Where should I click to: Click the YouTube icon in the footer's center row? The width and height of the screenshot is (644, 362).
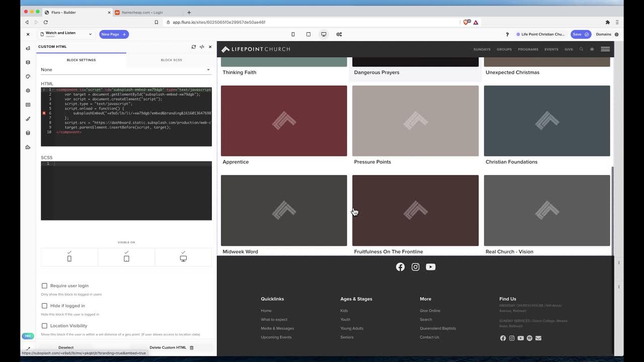click(431, 267)
